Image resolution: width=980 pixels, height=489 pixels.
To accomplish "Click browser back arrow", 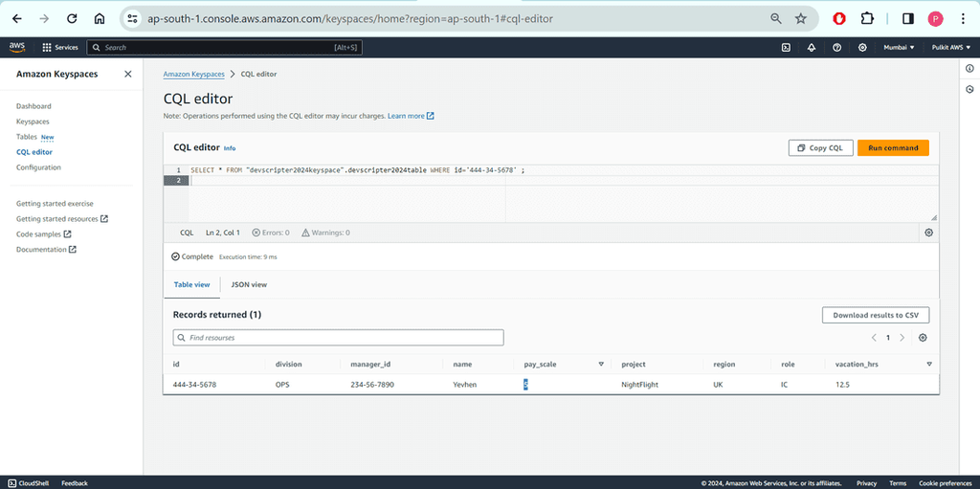I will [x=17, y=19].
